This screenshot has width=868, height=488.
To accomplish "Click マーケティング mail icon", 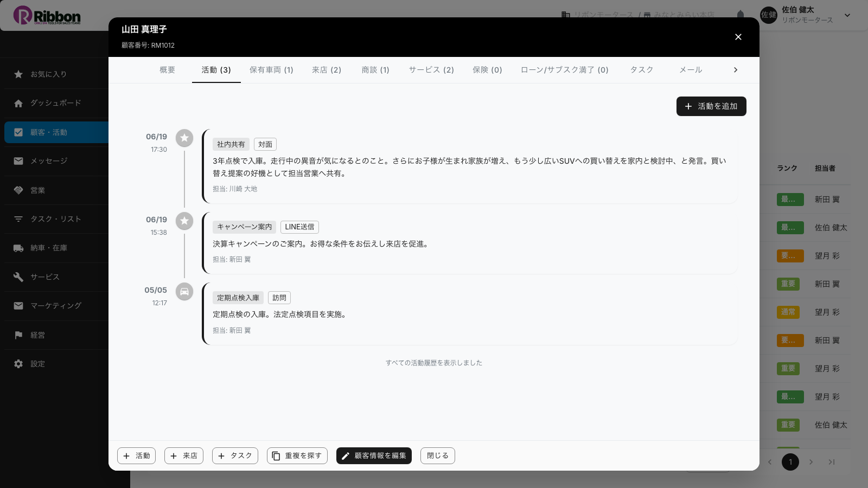I will (x=18, y=306).
